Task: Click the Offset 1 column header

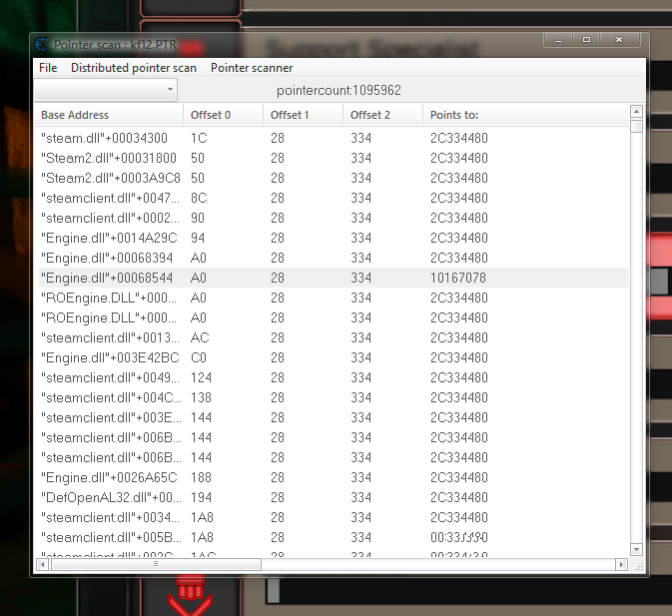Action: [x=303, y=115]
